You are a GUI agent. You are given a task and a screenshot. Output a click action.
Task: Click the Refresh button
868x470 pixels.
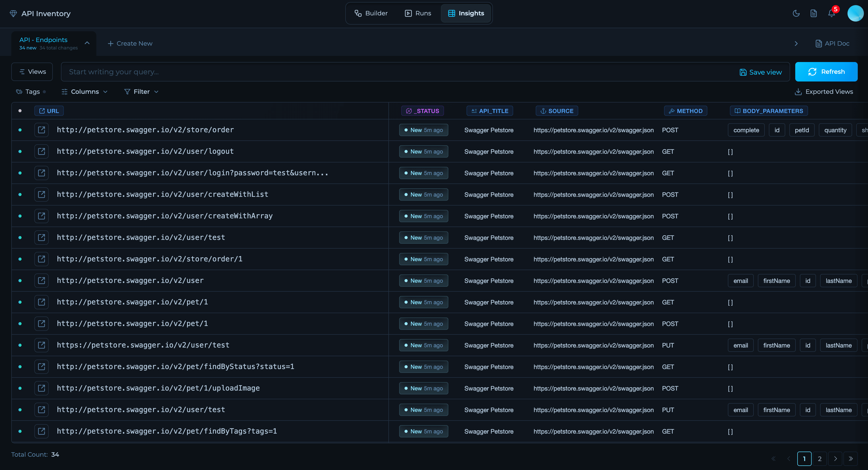[826, 72]
